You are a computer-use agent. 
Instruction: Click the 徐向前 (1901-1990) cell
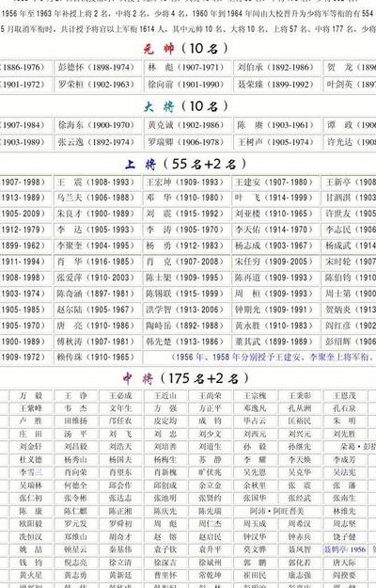188,85
